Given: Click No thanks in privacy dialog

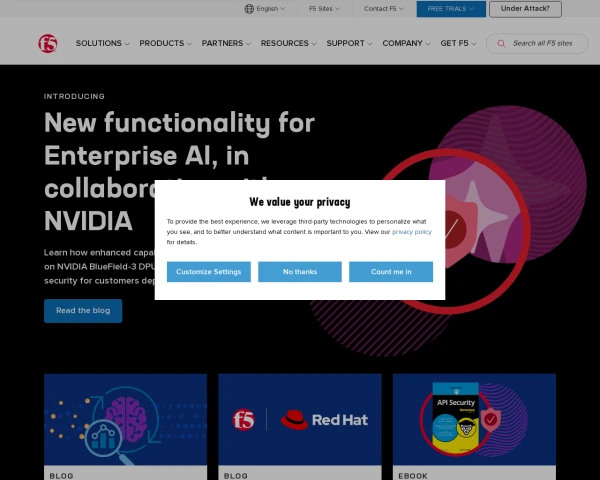Looking at the screenshot, I should click(x=300, y=272).
